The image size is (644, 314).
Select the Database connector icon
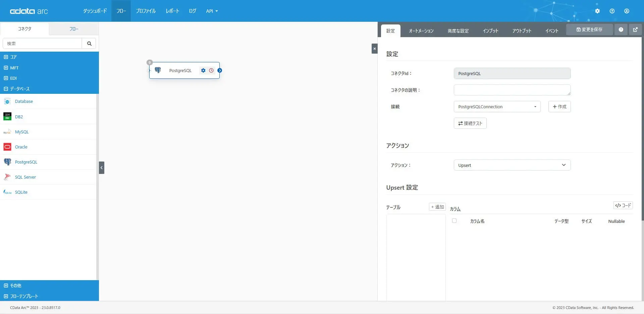(7, 102)
